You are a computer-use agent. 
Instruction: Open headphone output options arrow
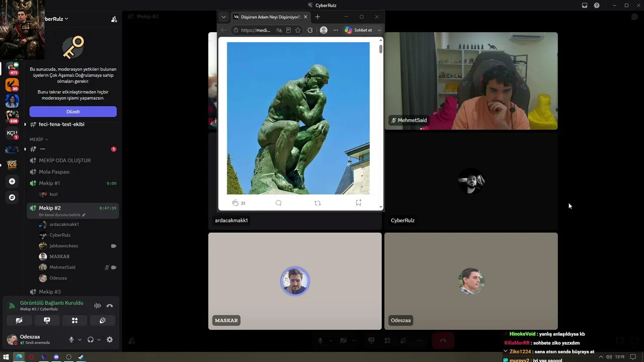(99, 339)
